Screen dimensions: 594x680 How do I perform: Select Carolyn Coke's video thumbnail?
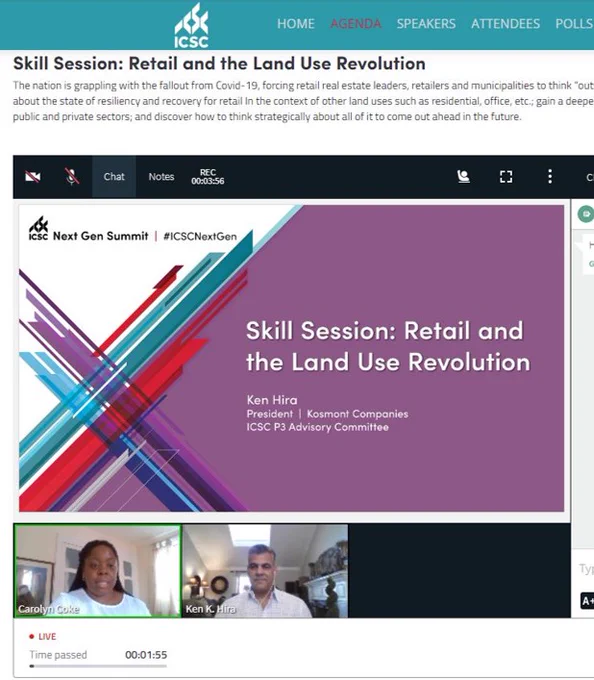(x=98, y=571)
